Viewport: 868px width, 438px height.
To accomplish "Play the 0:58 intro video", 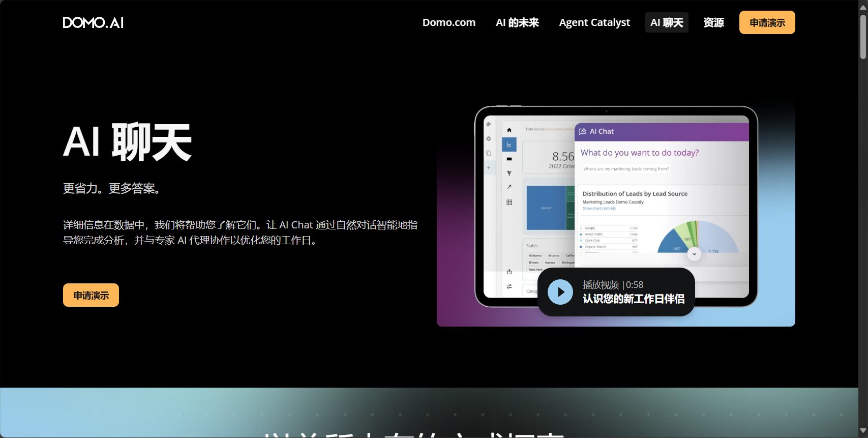I will pos(560,292).
